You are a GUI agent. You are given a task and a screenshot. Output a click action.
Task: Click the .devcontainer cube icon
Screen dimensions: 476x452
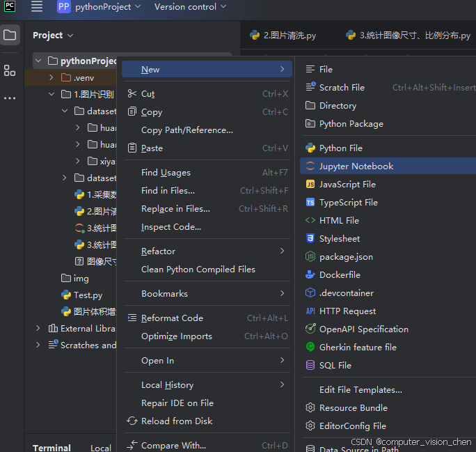coord(310,293)
